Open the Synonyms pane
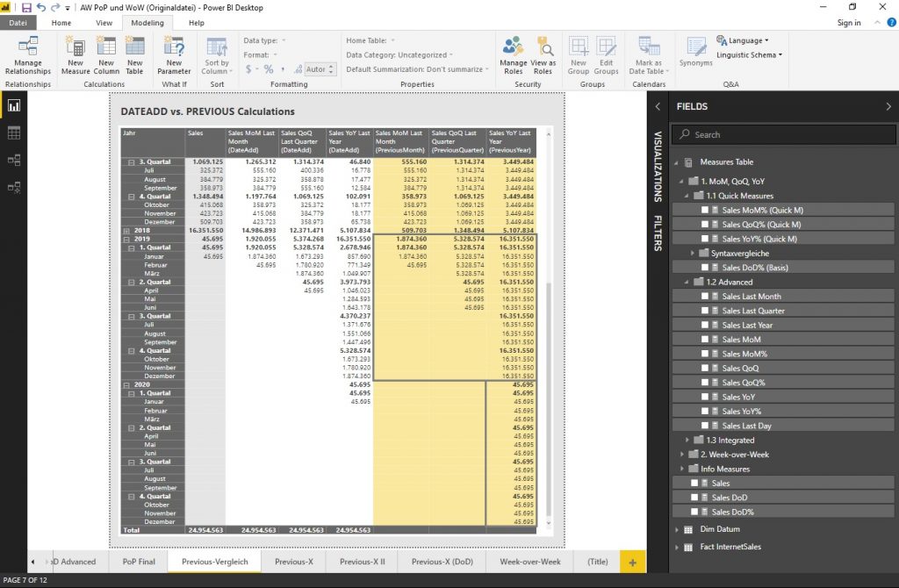Screen dimensions: 899x588 (x=694, y=55)
